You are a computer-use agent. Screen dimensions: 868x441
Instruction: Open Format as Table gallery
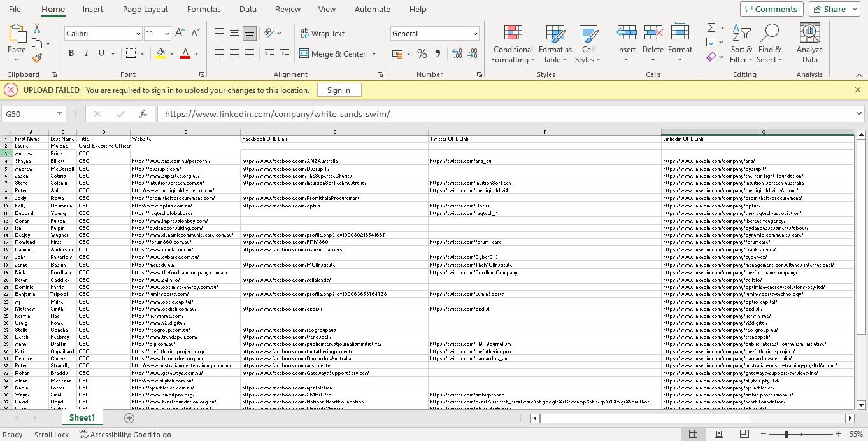coord(555,45)
